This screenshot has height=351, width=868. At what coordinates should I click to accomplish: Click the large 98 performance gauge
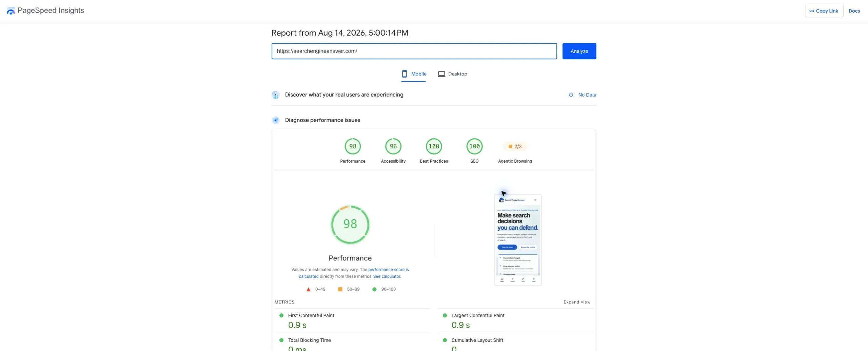click(x=350, y=224)
